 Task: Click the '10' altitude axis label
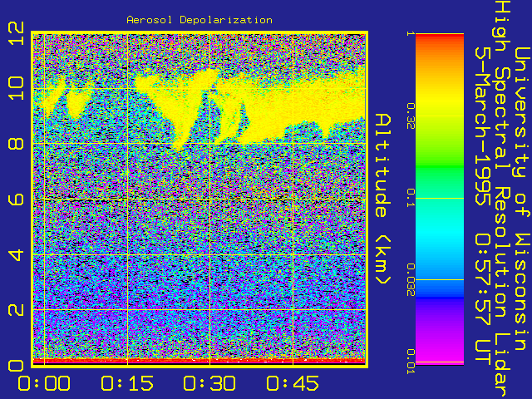16,88
